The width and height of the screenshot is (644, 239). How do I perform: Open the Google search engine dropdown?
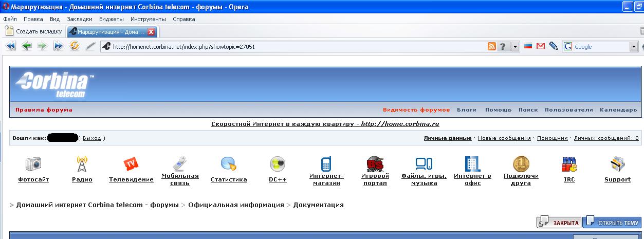pyautogui.click(x=634, y=47)
